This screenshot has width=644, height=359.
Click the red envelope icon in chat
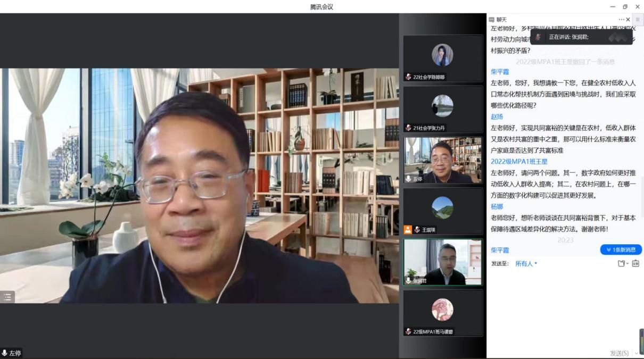pos(635,263)
